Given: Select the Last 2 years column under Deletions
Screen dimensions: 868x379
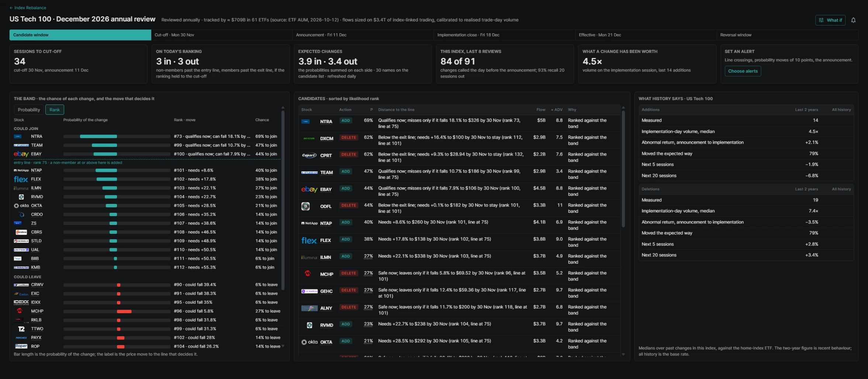Looking at the screenshot, I should tap(806, 189).
